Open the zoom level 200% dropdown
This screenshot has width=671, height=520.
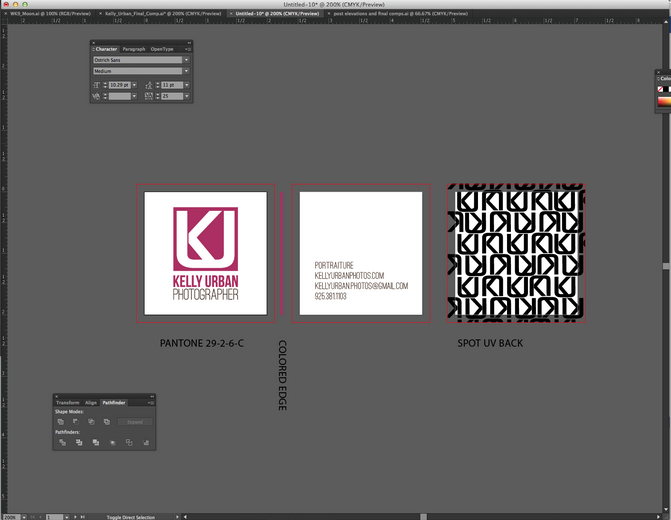(24, 517)
